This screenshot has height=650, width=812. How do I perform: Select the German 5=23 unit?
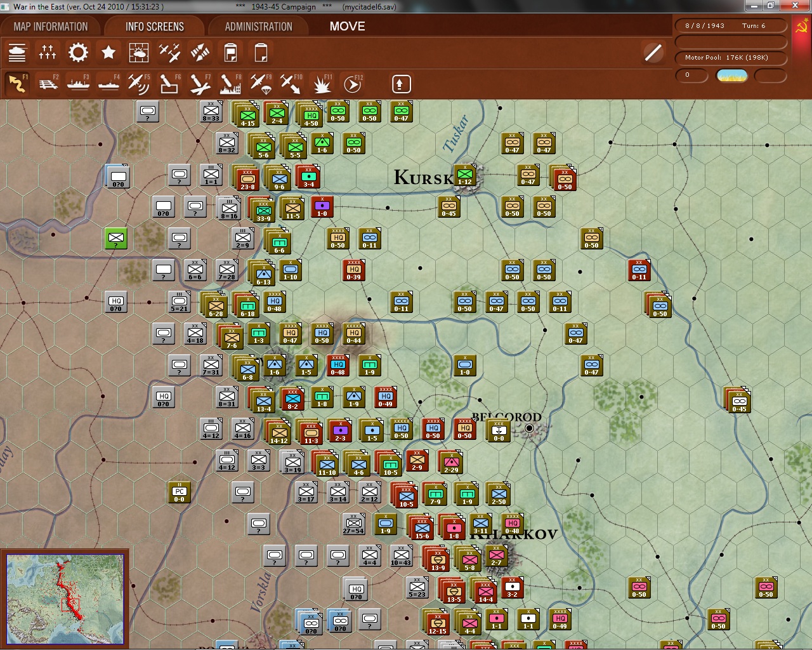pyautogui.click(x=417, y=587)
